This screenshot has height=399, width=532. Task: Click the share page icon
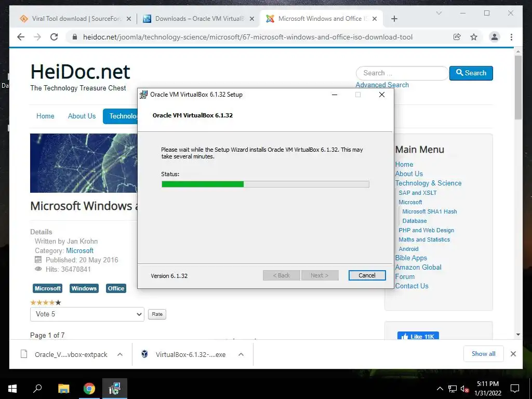(x=457, y=37)
